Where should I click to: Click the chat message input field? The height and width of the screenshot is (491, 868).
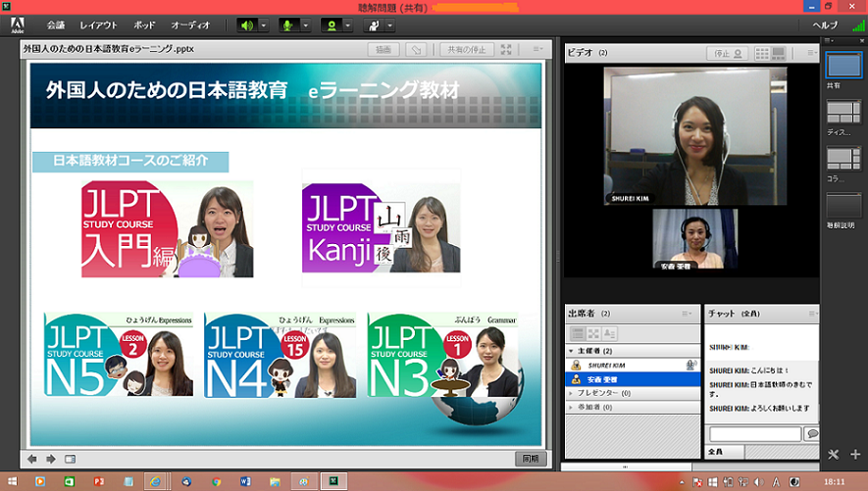[x=754, y=433]
